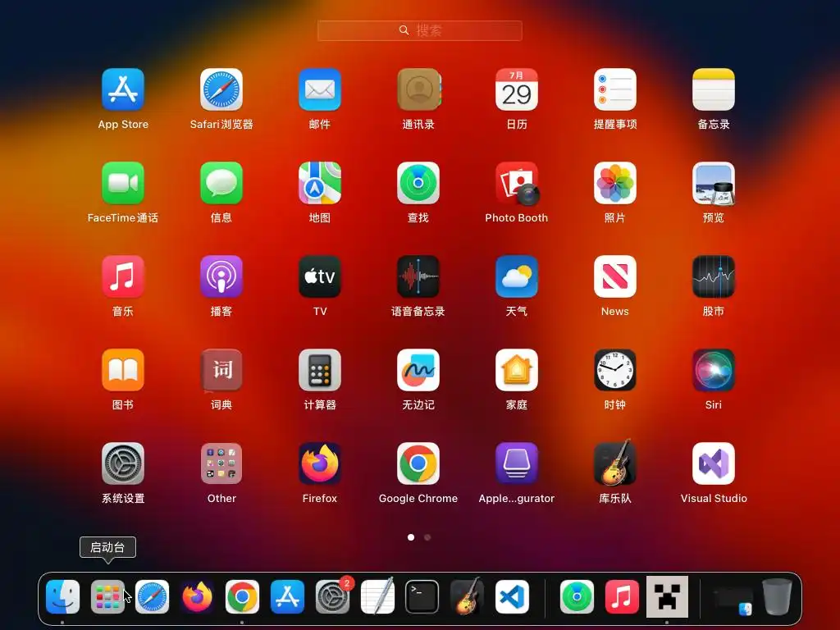Open 备忘录 Notes app
This screenshot has height=630, width=840.
click(x=714, y=89)
